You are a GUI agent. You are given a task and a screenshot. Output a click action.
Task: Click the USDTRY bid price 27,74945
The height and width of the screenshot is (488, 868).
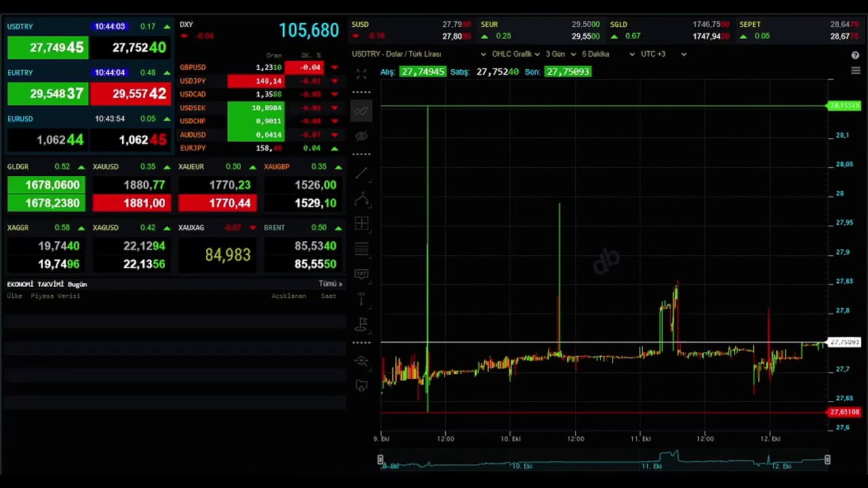47,47
